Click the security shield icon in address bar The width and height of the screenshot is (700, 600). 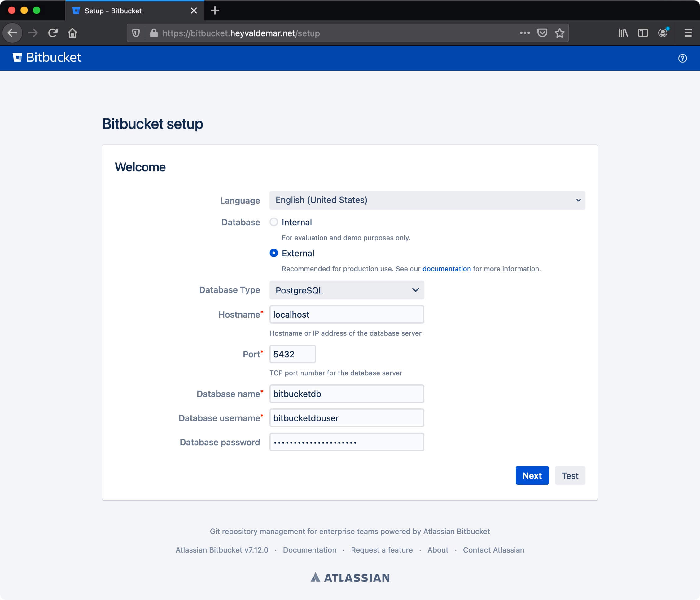click(x=136, y=33)
